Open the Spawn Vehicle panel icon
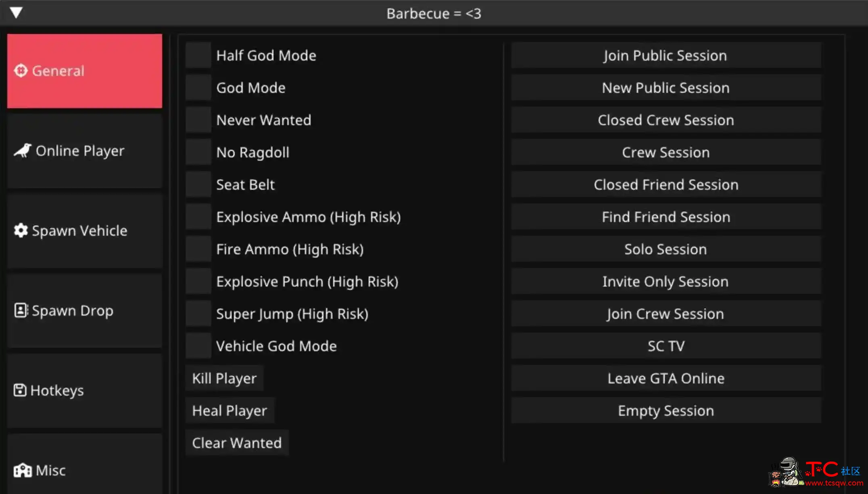 coord(21,230)
